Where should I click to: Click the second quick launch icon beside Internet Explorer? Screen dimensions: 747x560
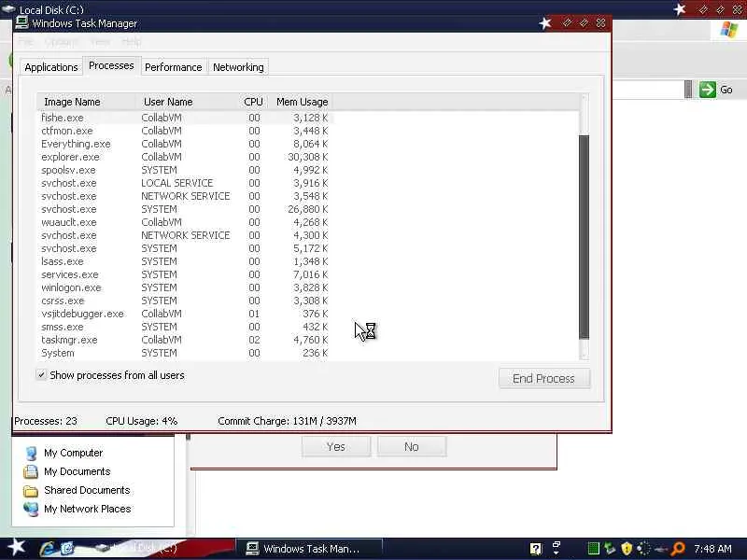(x=67, y=549)
